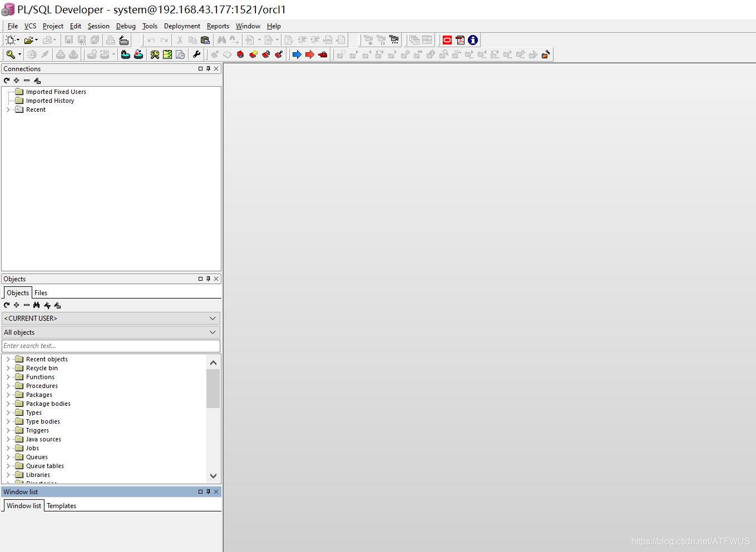
Task: Click the yellow checklist to-do icon
Action: tap(167, 54)
